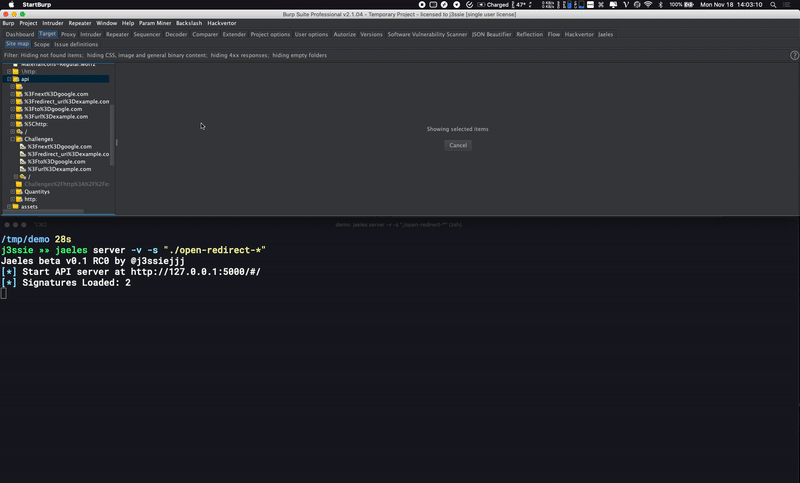
Task: Expand the %3Fnext%3Dgoogle.com folder under api
Action: (13, 94)
